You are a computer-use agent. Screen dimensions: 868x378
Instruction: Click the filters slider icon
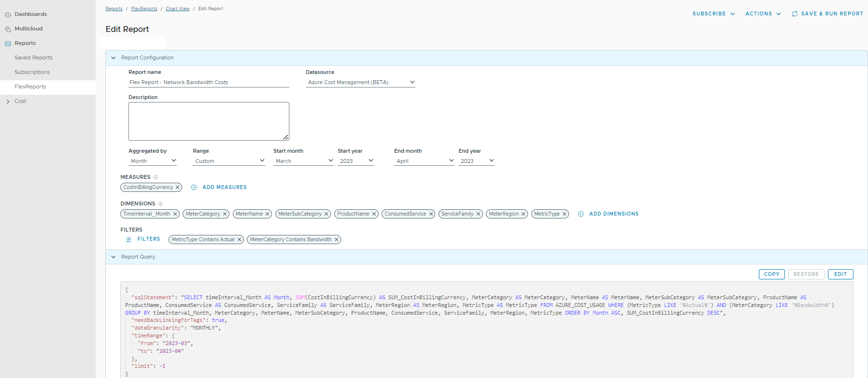(128, 240)
